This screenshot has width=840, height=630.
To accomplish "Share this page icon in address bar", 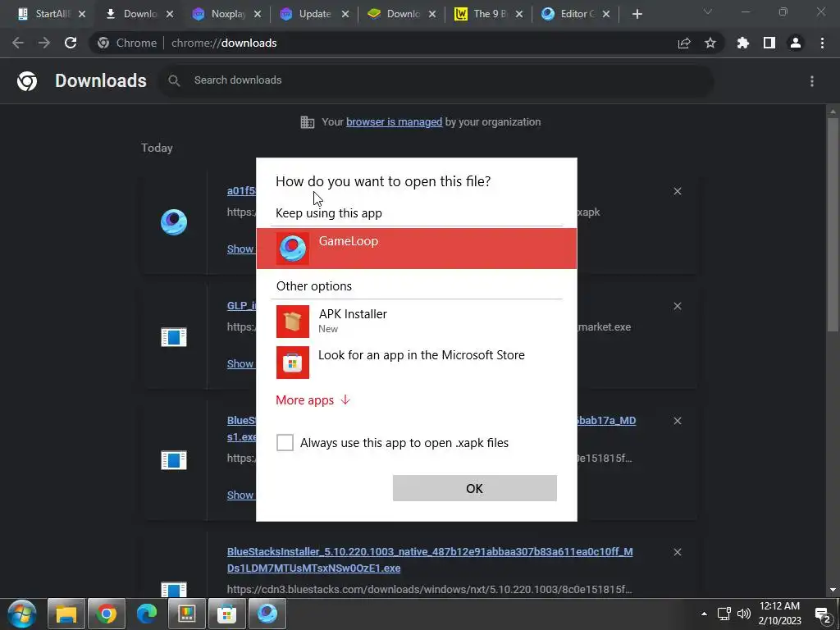I will point(684,43).
